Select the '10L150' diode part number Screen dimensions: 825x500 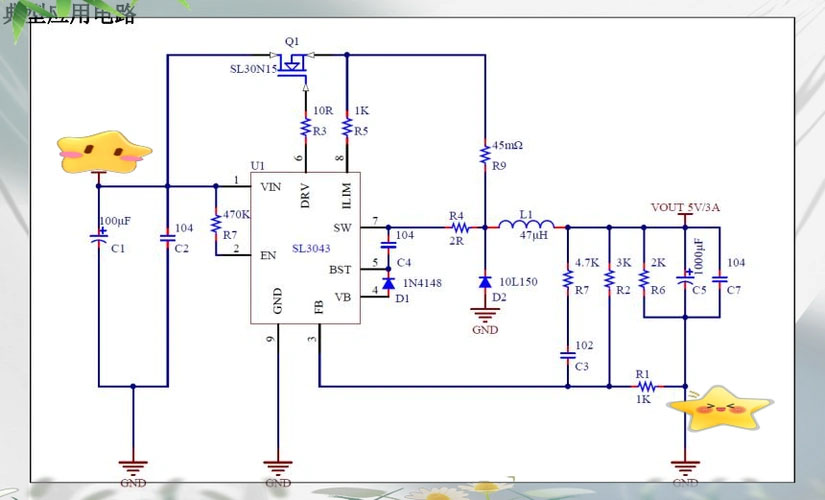pos(518,282)
